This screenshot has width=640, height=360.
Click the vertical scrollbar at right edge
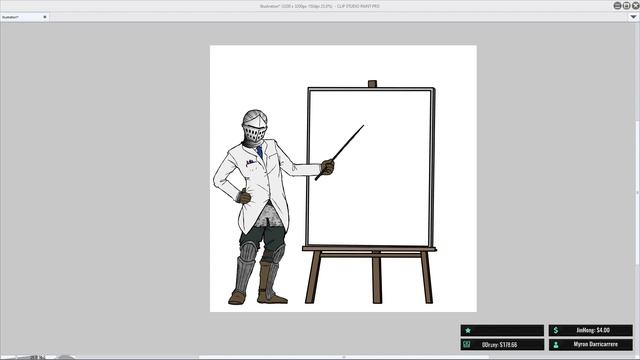(x=638, y=192)
